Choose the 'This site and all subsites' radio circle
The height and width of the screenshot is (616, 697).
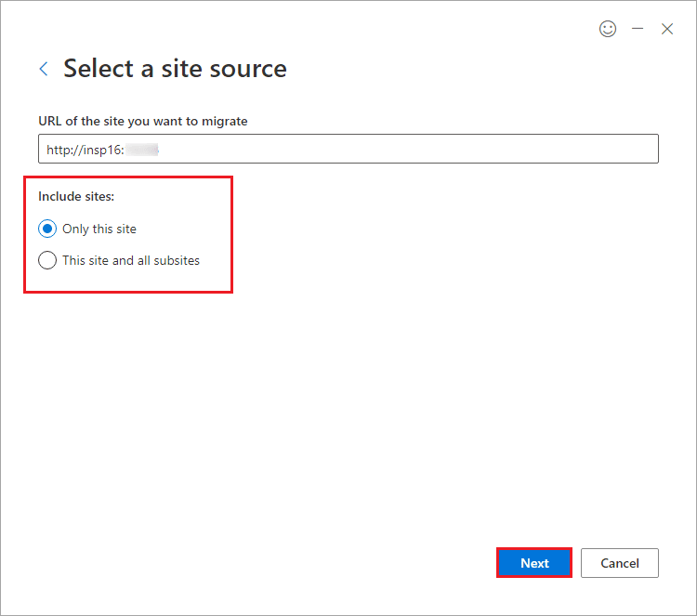[x=47, y=260]
